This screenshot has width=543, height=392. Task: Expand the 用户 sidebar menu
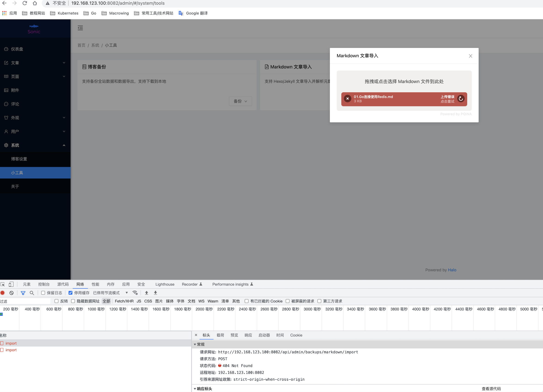pos(35,132)
